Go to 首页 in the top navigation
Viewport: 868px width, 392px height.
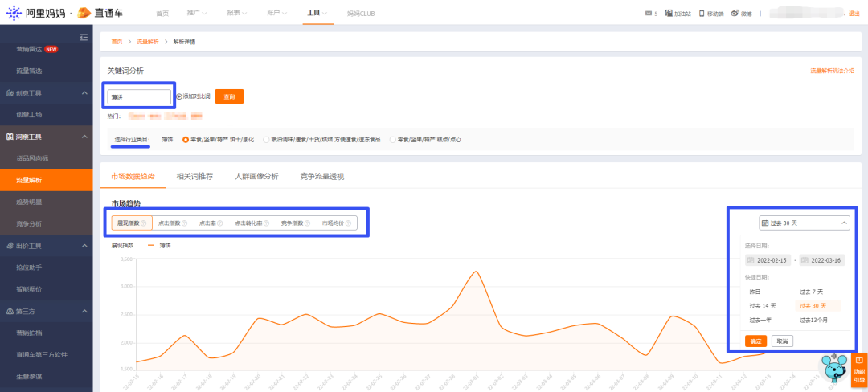(x=162, y=14)
